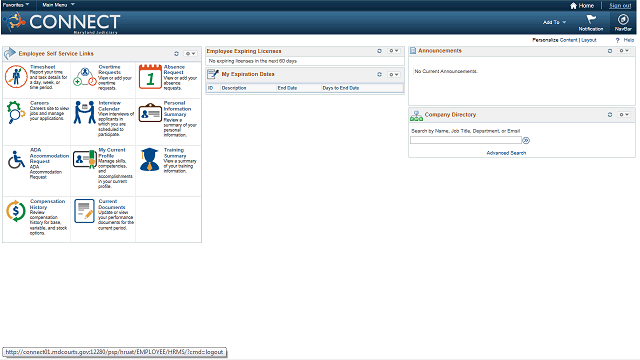Viewport: 640px width, 360px height.
Task: Open the NavBar compass icon
Action: tap(623, 19)
